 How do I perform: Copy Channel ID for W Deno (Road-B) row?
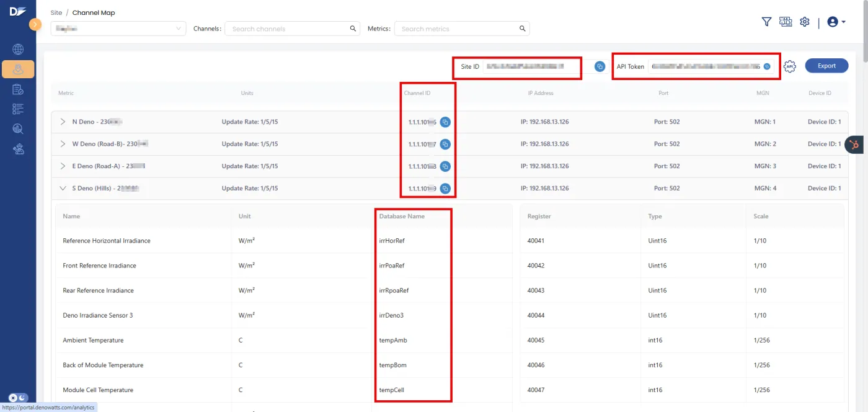tap(445, 144)
